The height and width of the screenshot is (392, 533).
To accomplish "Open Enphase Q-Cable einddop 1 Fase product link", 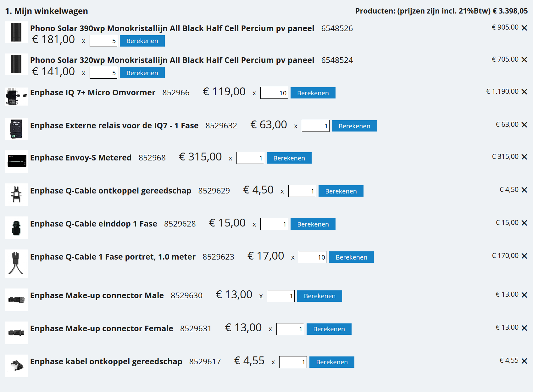I will [93, 224].
